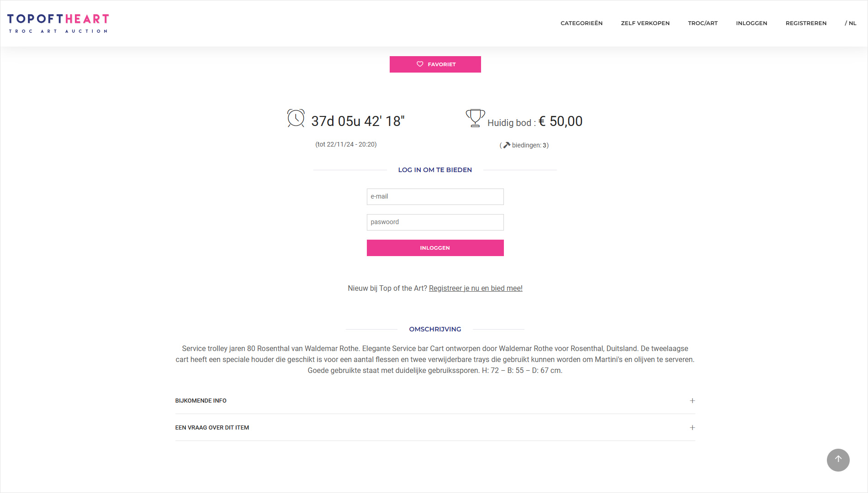The height and width of the screenshot is (493, 868).
Task: Expand Een vraag over dit item plus icon
Action: 692,428
